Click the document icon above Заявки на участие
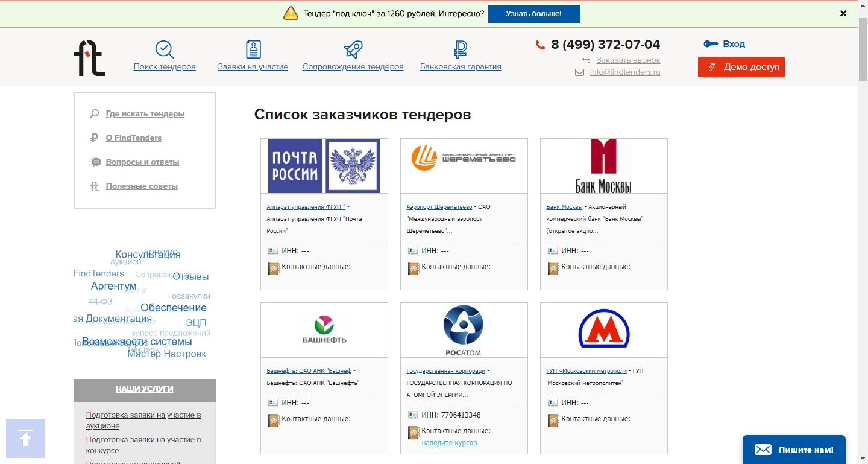 pos(253,49)
